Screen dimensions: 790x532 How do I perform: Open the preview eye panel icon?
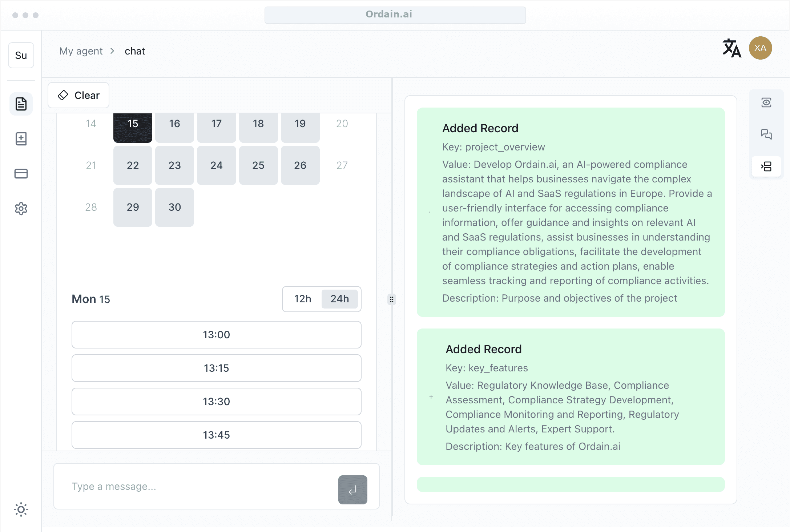point(766,102)
